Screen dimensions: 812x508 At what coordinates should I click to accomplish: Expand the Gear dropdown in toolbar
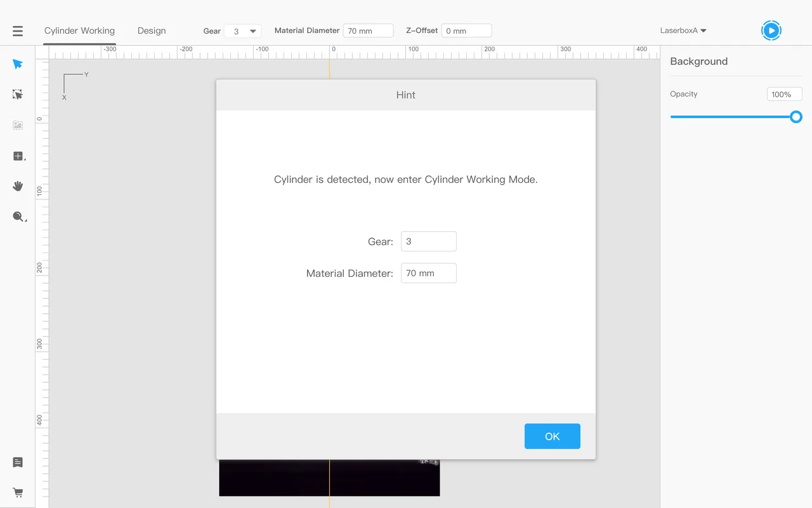click(x=243, y=30)
